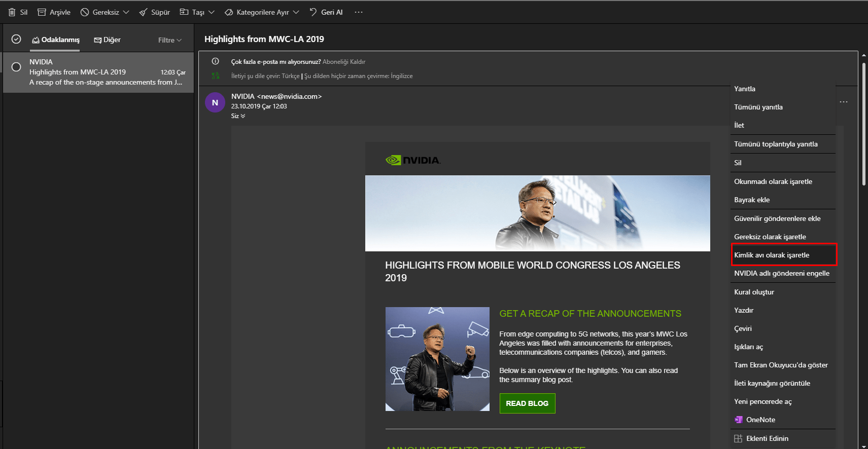Select Gereksiz olarak işaretle

click(783, 237)
